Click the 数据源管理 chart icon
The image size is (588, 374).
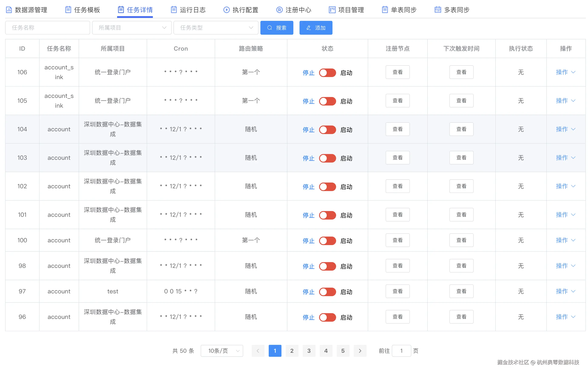point(9,10)
